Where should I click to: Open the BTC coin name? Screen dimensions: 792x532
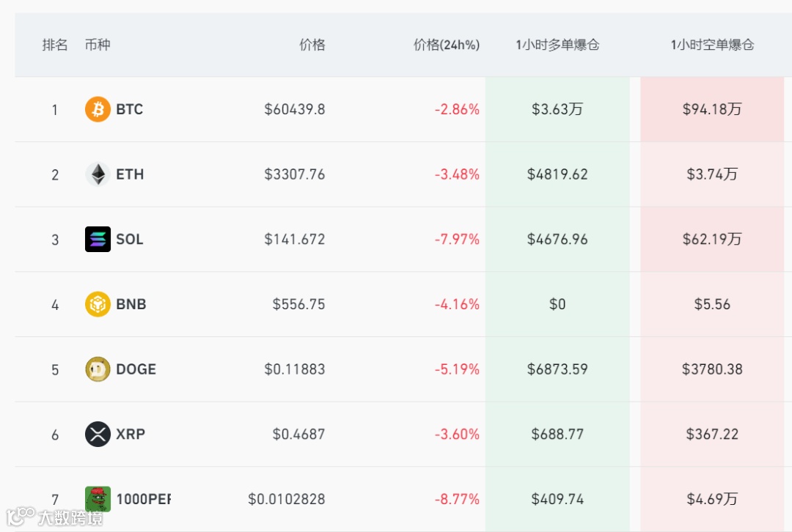129,109
